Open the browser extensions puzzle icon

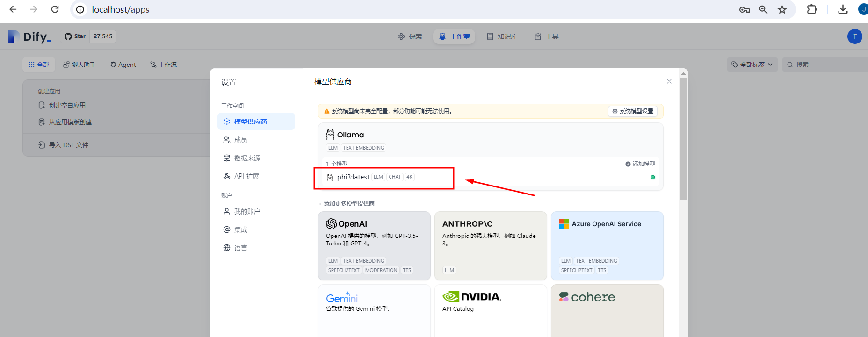click(x=812, y=9)
